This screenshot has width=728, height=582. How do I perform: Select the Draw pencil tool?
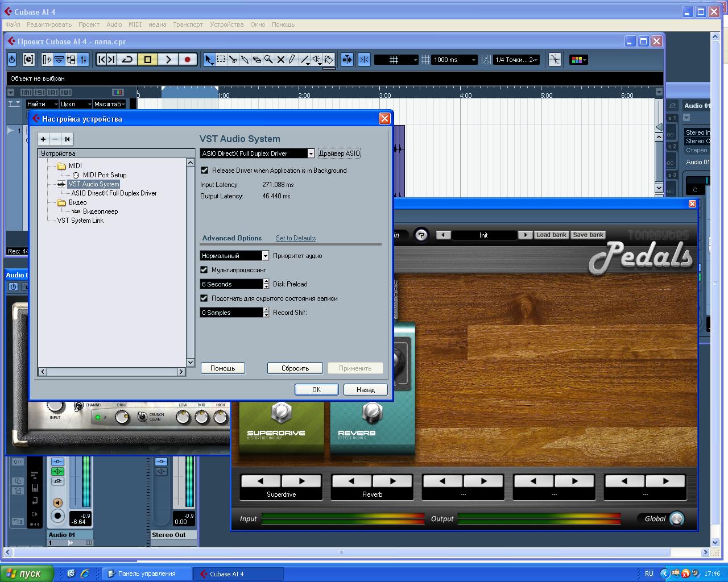pos(292,60)
